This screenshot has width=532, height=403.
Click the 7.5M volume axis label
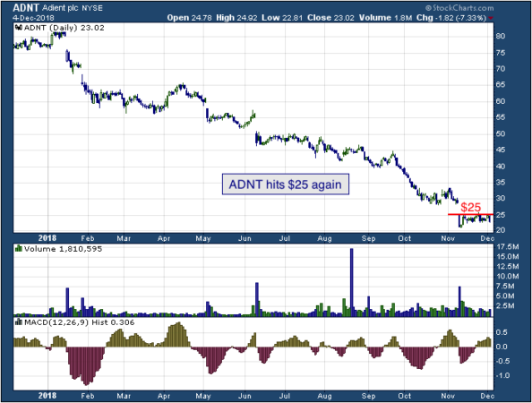tap(505, 287)
